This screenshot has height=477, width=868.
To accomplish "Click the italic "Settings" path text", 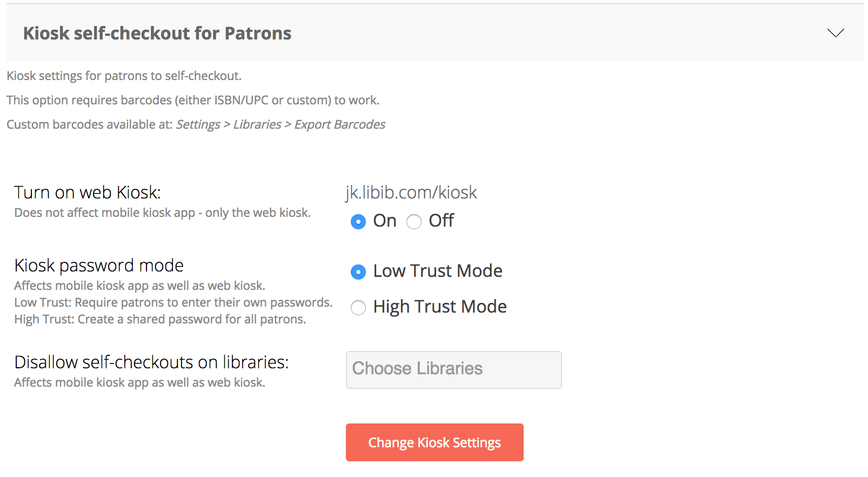I will (x=198, y=124).
